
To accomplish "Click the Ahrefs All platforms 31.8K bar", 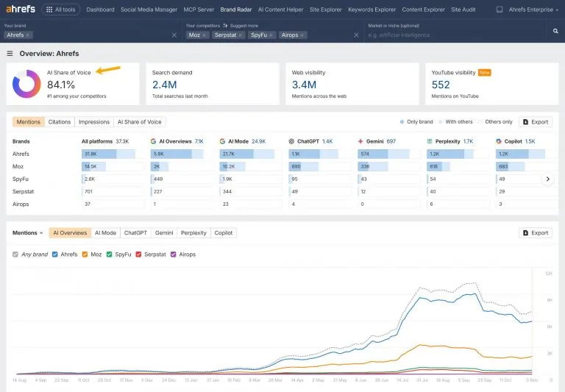I will [x=108, y=154].
